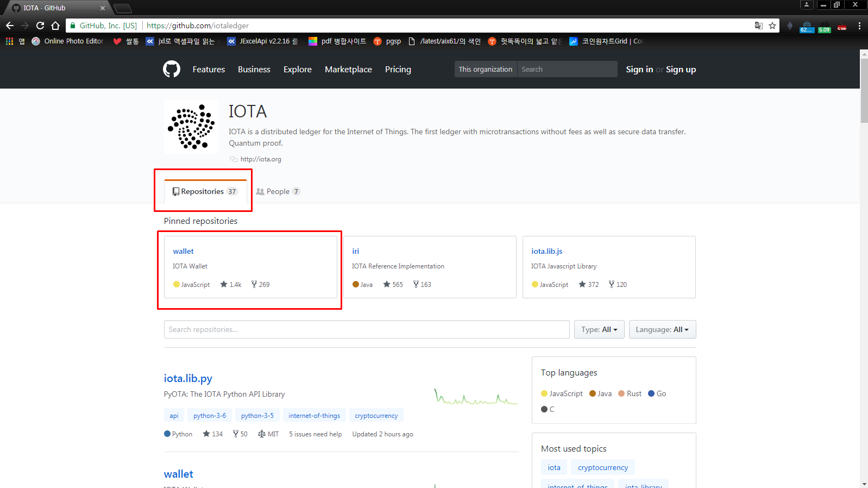The width and height of the screenshot is (868, 488).
Task: Open the http://iota.org website link
Action: [261, 159]
